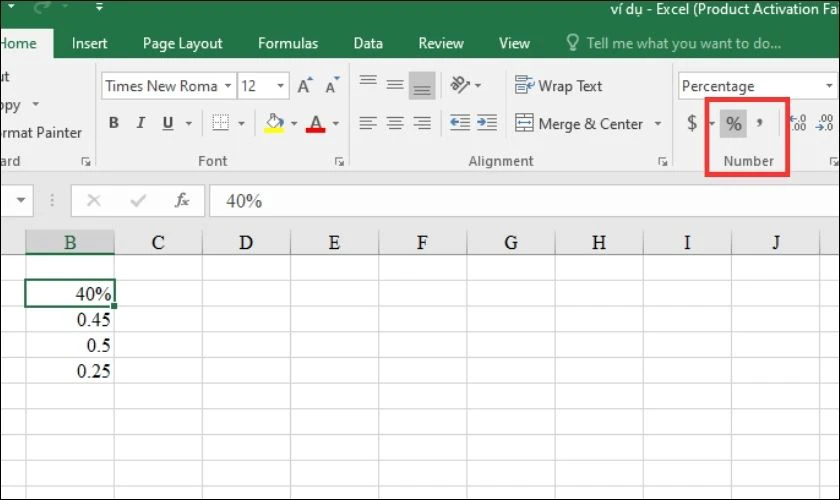The width and height of the screenshot is (840, 500).
Task: Switch to the Formulas tab
Action: coord(288,43)
